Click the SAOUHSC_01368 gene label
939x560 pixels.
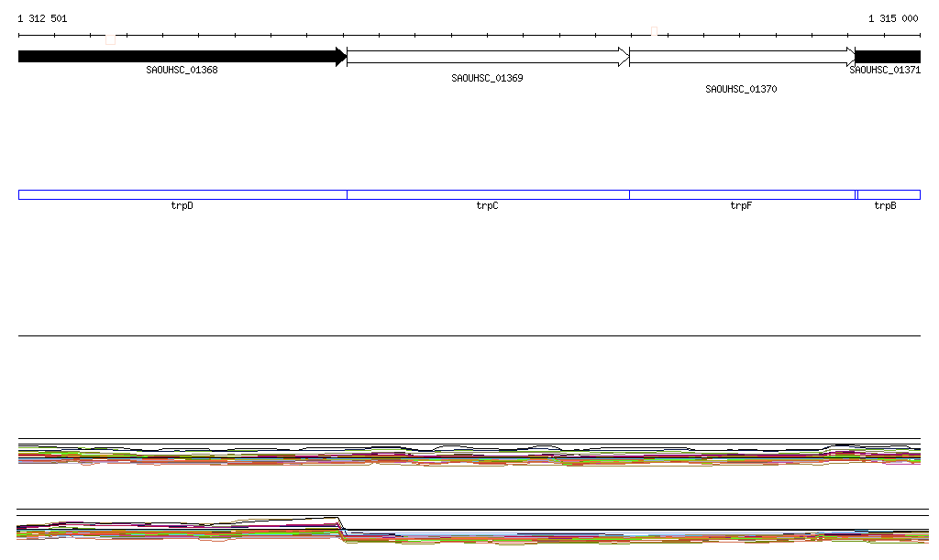click(182, 70)
